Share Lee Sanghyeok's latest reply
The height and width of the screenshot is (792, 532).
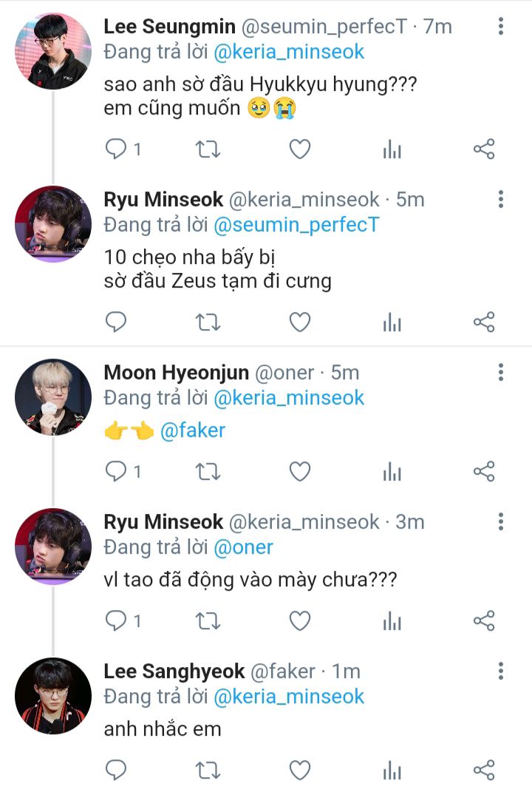(483, 771)
